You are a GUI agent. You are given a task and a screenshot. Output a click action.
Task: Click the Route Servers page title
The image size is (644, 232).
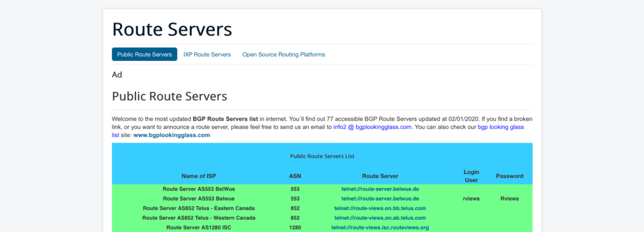click(172, 30)
